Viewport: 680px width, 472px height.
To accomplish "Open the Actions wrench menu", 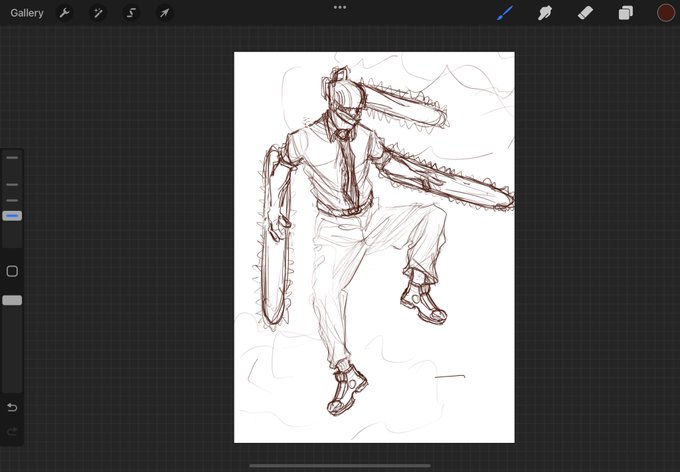I will click(x=65, y=13).
